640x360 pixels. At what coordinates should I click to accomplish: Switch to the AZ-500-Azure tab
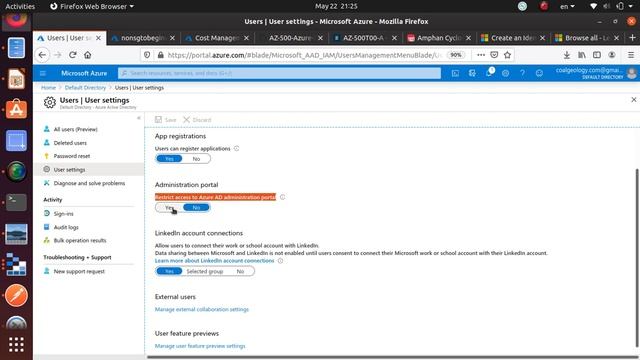(x=291, y=38)
